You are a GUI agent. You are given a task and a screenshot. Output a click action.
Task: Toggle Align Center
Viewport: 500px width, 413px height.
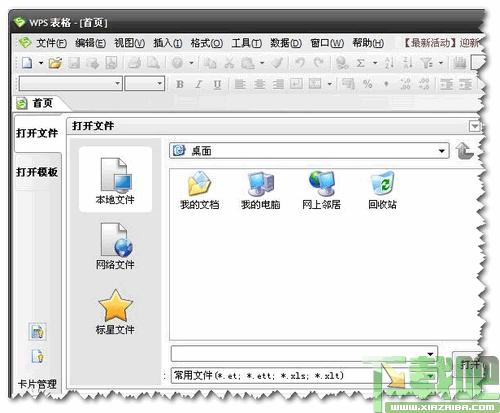(259, 84)
